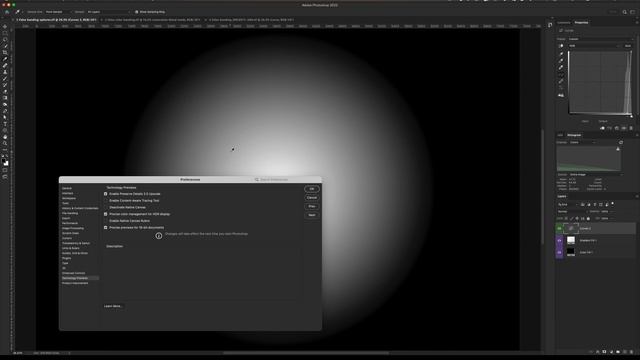Viewport: 640px width, 360px height.
Task: Switch to the Histogram panel tab
Action: pos(574,135)
